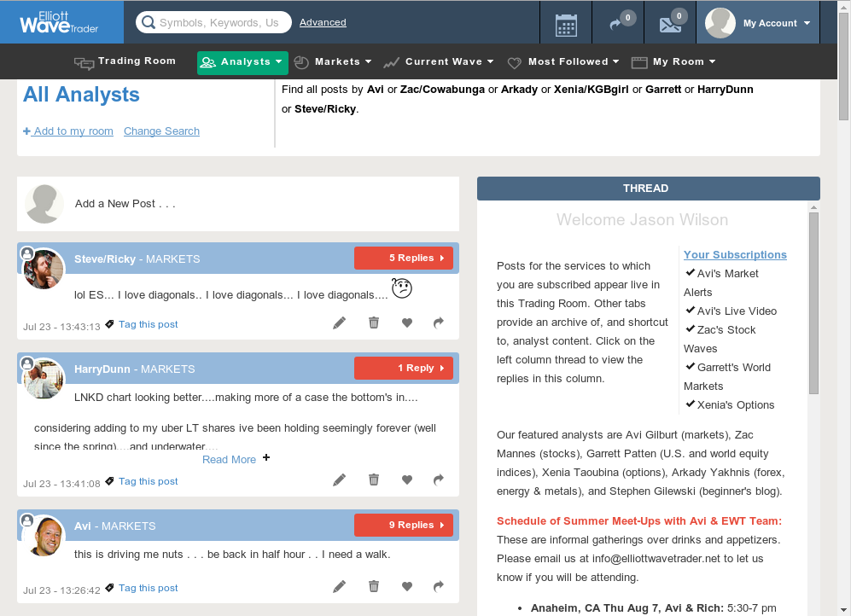Share Steve/Ricky post with arrow icon
The height and width of the screenshot is (616, 851).
439,323
